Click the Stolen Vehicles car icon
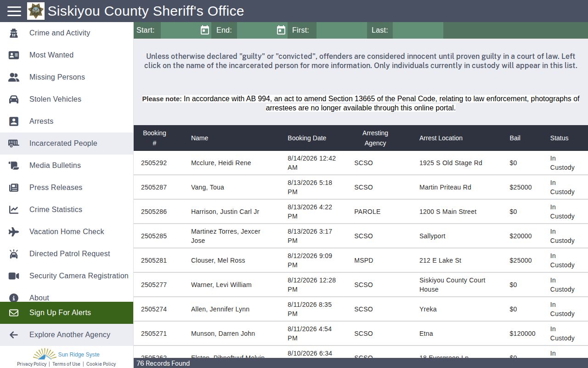Screen dimensions: 588x368 coord(14,99)
